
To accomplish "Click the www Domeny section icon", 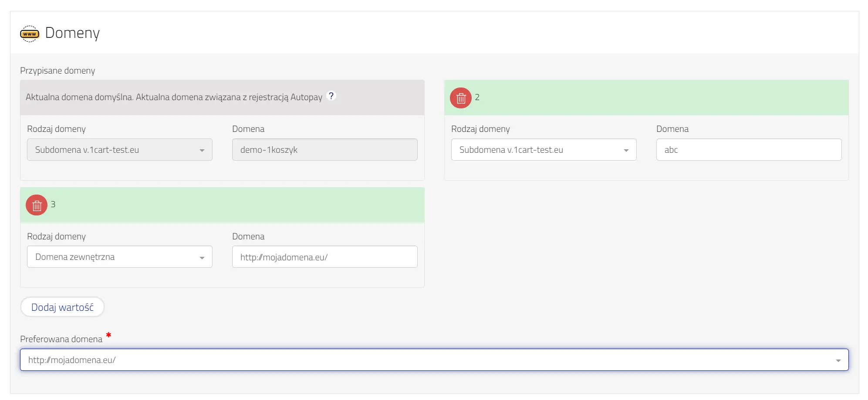I will [30, 34].
